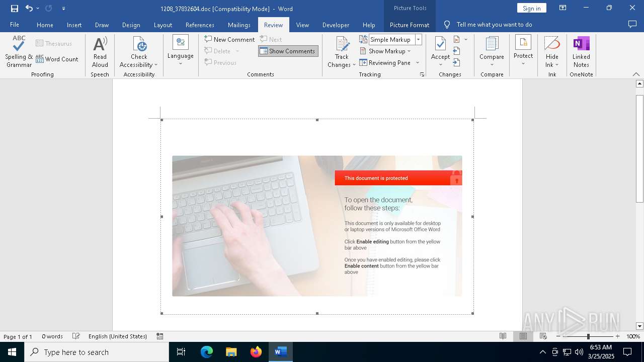Open Customize Quick Access Toolbar menu

[63, 9]
